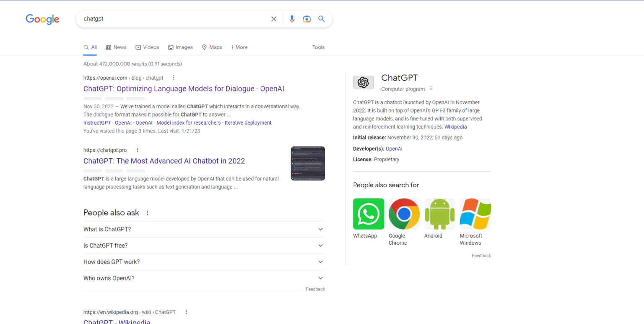Open the three-dot menu on the OpenAI result

click(x=174, y=78)
